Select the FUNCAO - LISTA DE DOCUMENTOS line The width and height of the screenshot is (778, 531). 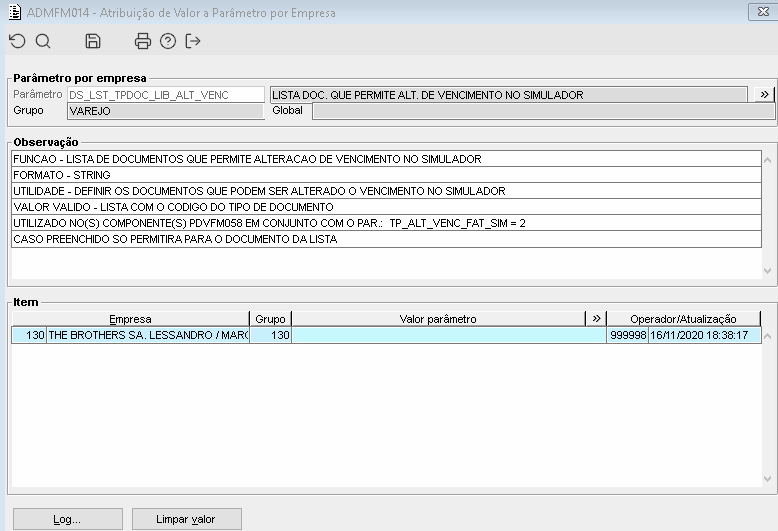[387, 159]
